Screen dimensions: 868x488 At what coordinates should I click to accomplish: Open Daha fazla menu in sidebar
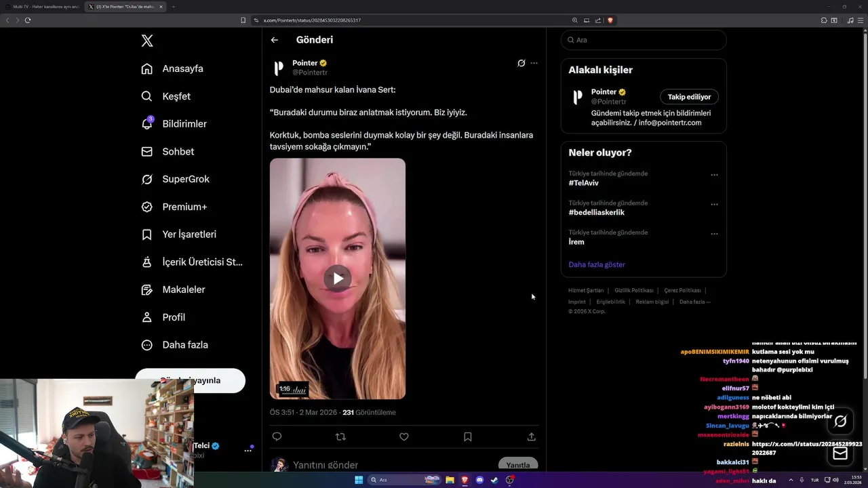(174, 345)
